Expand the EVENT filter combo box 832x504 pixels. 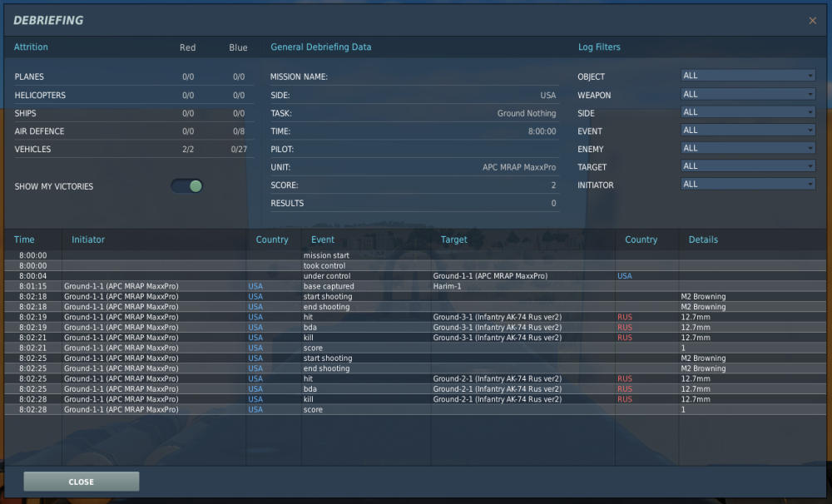747,131
